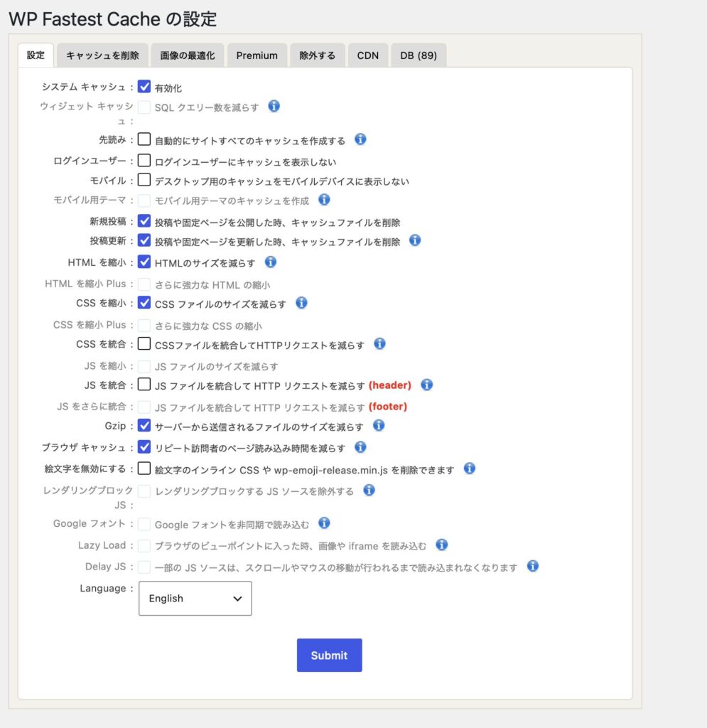Switch to 設定 tab
The width and height of the screenshot is (707, 728).
(36, 55)
